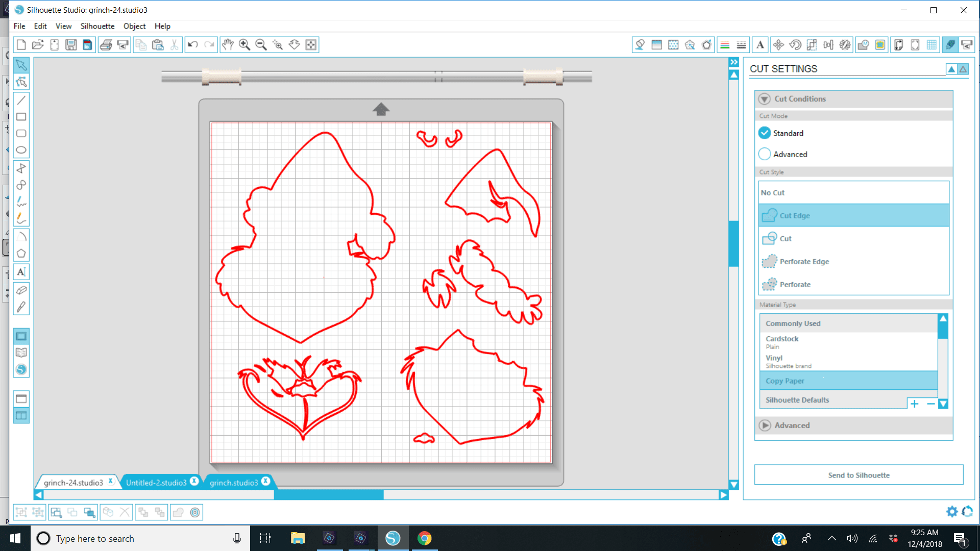The width and height of the screenshot is (980, 551).
Task: Open the Object menu
Action: click(x=134, y=26)
